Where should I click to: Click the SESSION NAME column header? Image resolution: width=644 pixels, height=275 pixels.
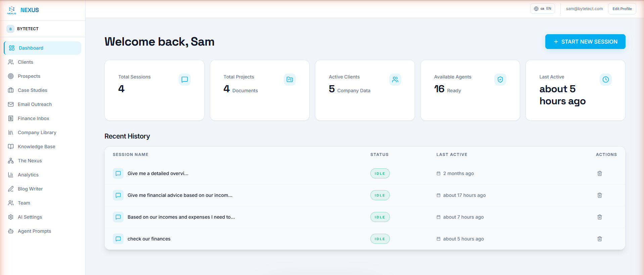pos(131,155)
